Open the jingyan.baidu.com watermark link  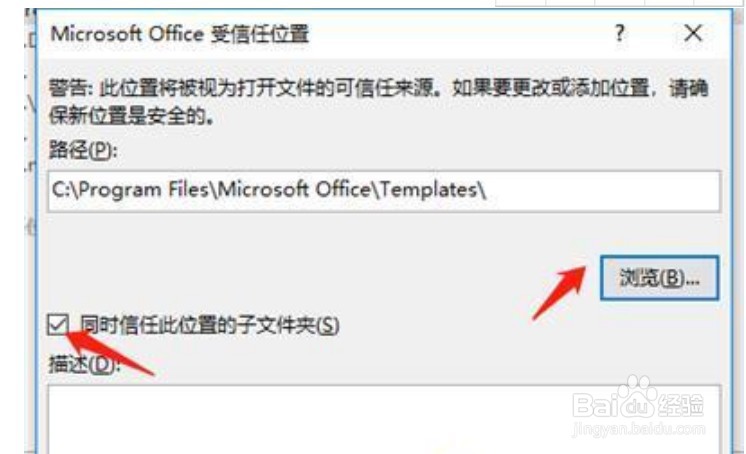638,429
